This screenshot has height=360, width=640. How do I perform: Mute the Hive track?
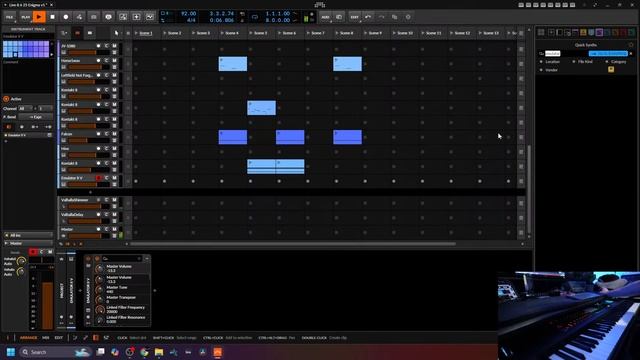[114, 149]
